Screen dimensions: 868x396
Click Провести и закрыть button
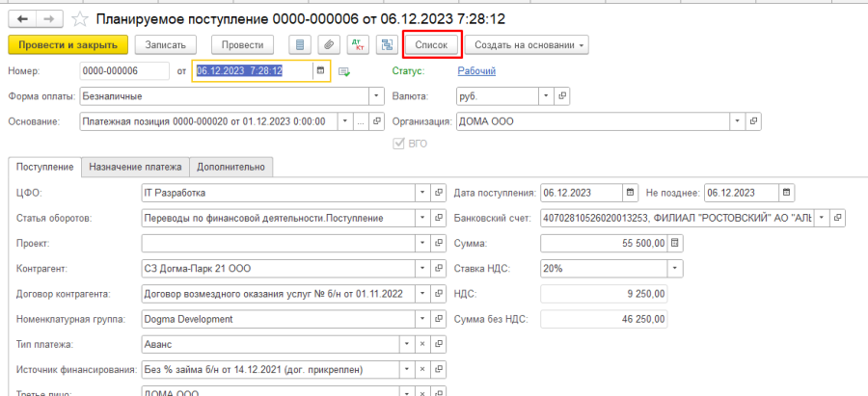click(x=68, y=45)
